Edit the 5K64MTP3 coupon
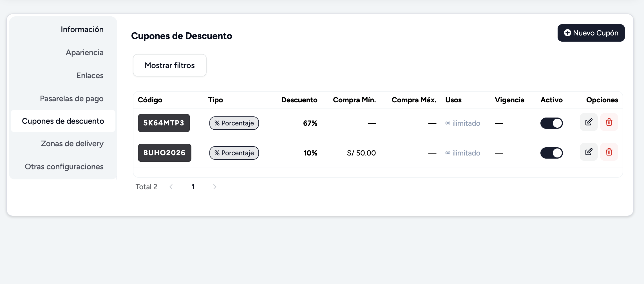 589,122
